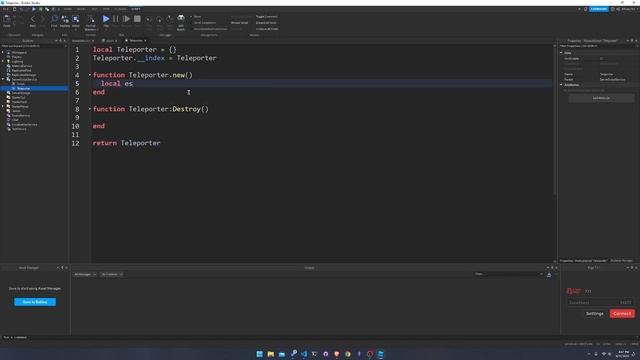The image size is (640, 360).
Task: Expand the Workspace node in Explorer
Action: [3, 52]
